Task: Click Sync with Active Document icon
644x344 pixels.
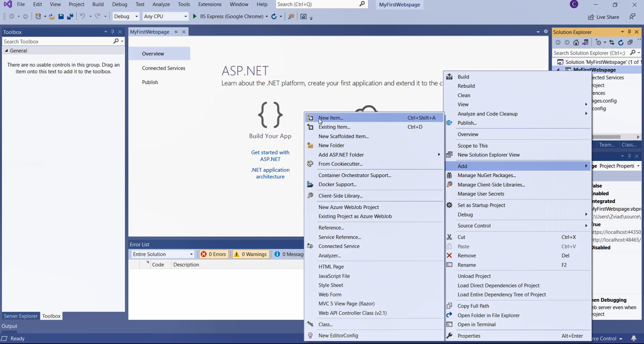Action: (x=611, y=42)
